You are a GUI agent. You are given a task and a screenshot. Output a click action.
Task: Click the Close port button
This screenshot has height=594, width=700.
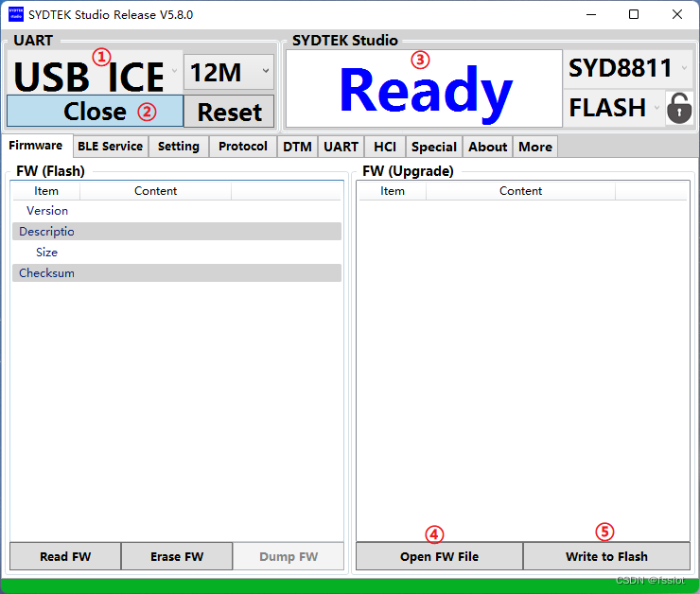pyautogui.click(x=96, y=111)
